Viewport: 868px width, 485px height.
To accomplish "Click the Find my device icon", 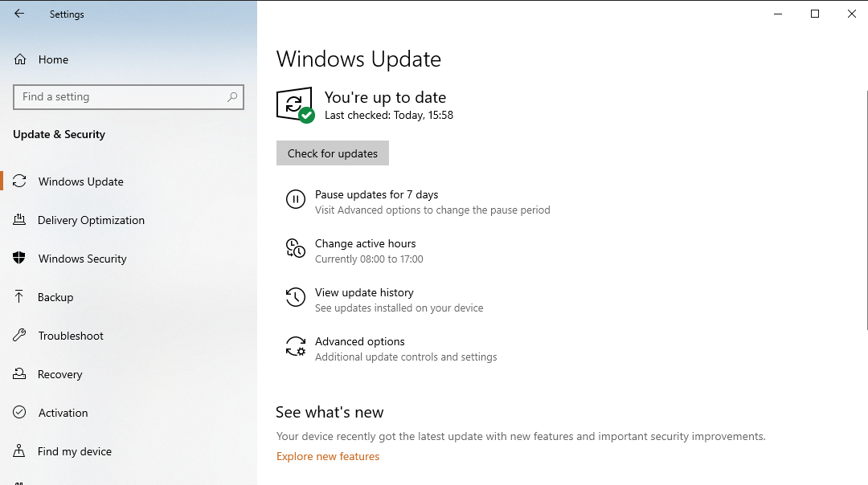I will tap(18, 450).
